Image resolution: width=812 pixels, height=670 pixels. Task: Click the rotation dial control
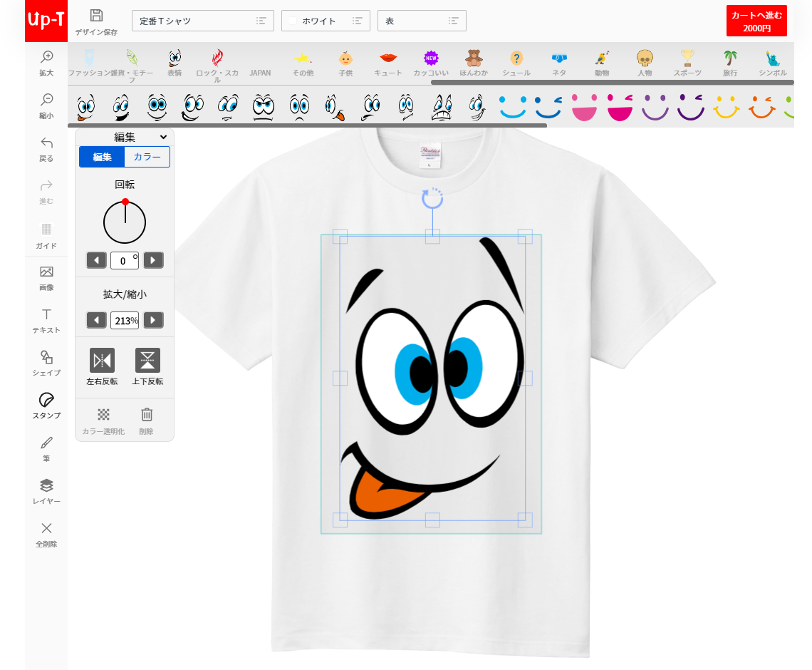[x=125, y=222]
